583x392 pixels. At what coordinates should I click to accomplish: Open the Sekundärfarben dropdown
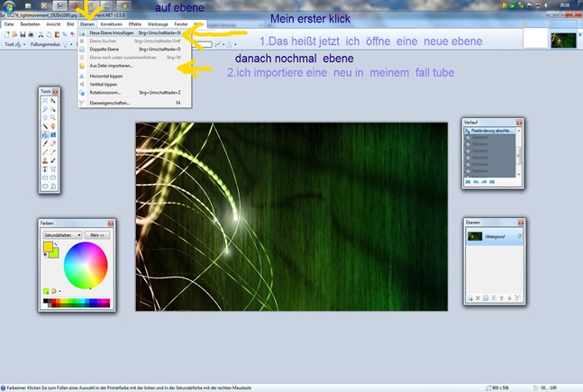point(62,235)
